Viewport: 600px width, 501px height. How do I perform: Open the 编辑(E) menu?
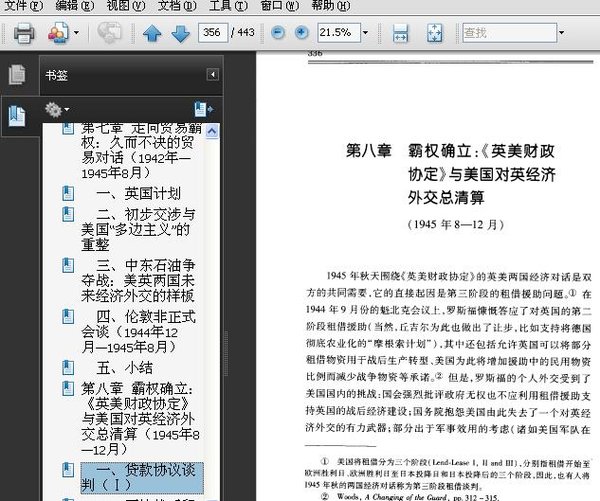tap(75, 6)
